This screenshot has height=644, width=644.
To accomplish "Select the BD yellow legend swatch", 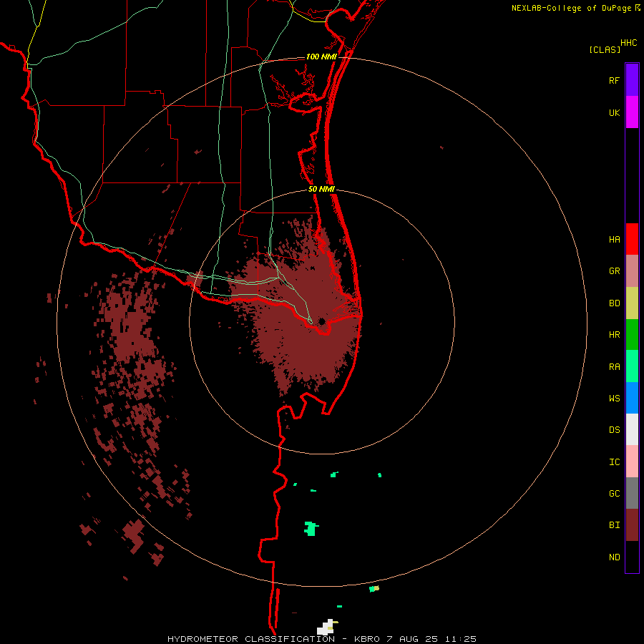I will point(632,303).
